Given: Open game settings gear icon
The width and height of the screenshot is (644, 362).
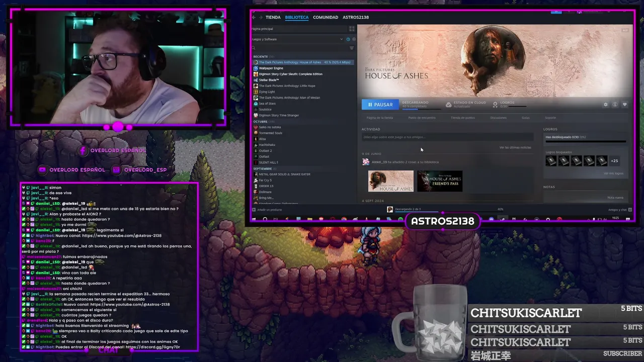Looking at the screenshot, I should coord(606,105).
